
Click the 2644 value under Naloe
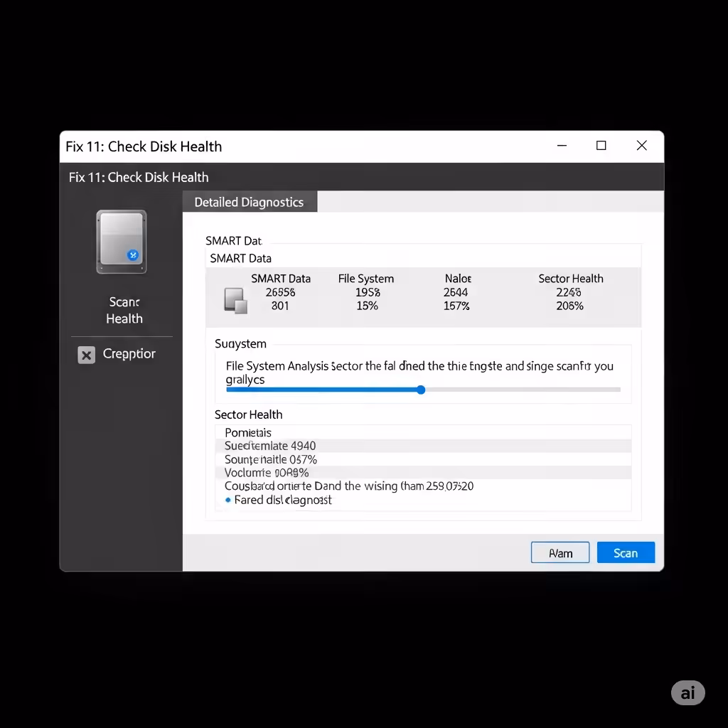[456, 292]
